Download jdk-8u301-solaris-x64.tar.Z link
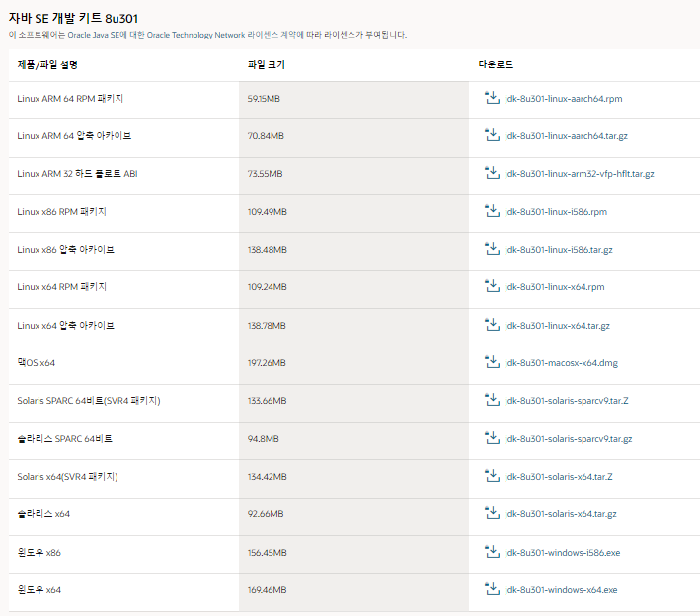Viewport: 700px width, 616px height. coord(559,476)
